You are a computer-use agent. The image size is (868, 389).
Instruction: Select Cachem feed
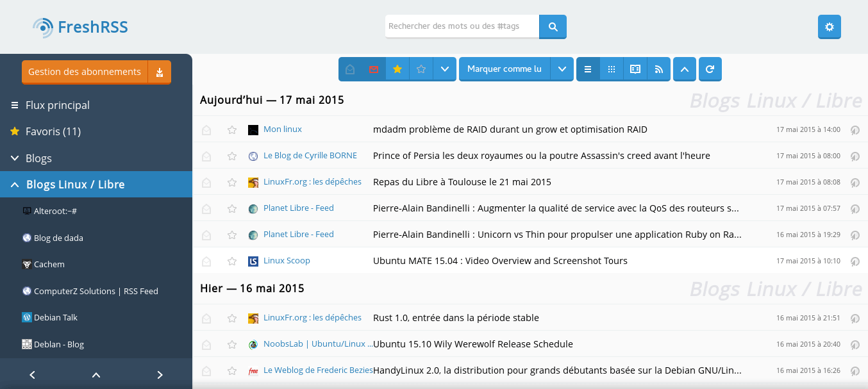pos(49,264)
